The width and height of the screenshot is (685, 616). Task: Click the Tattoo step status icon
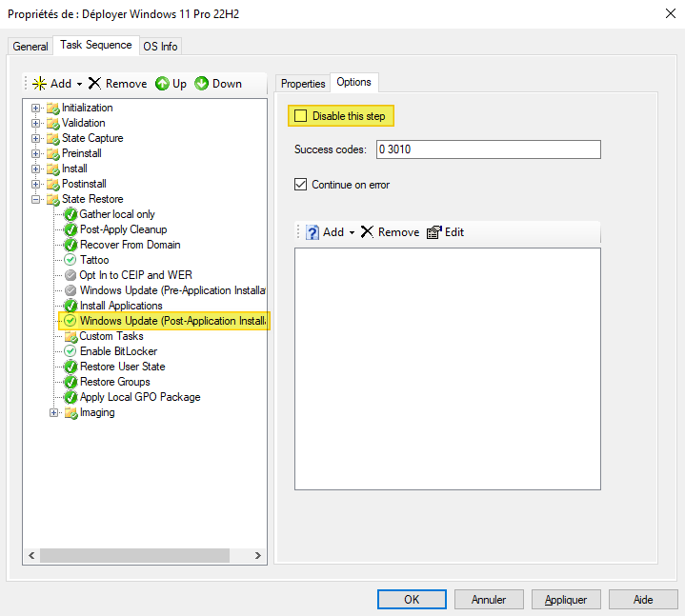pyautogui.click(x=70, y=260)
